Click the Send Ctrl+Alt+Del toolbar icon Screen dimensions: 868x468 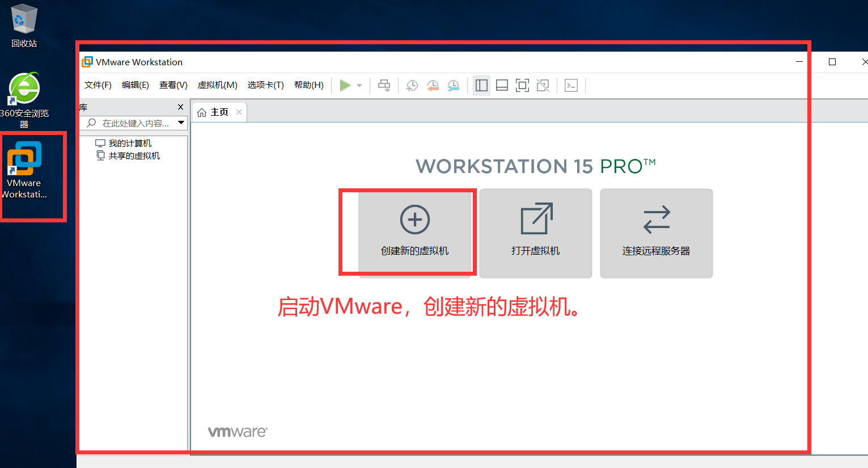pos(384,85)
